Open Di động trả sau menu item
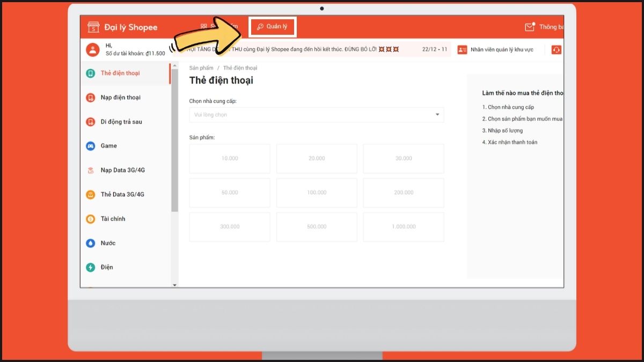Viewport: 644px width, 362px height. click(126, 122)
